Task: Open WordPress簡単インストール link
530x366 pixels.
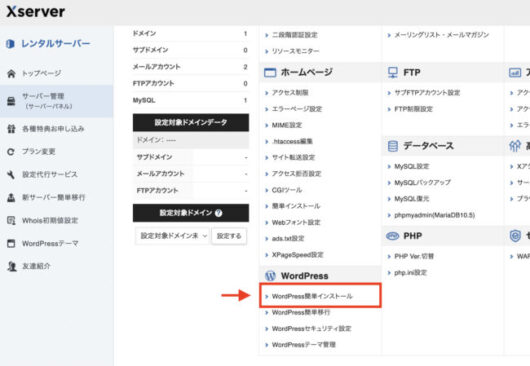Action: pos(312,296)
